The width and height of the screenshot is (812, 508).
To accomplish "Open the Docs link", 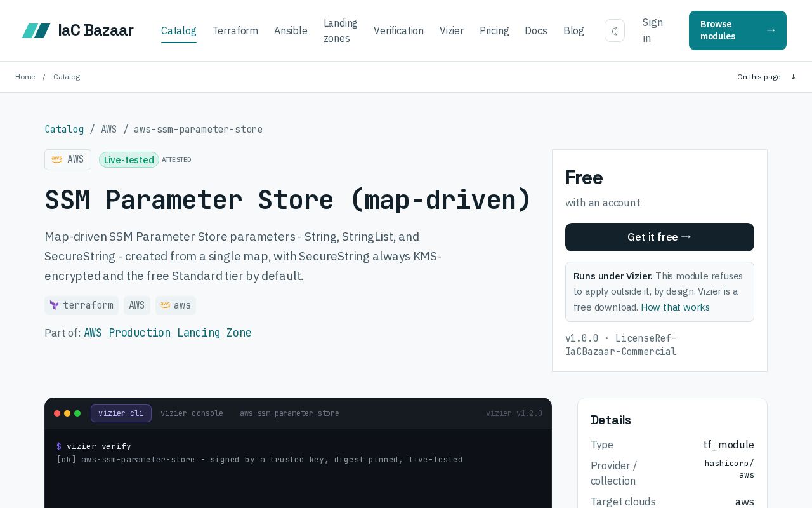I will point(536,30).
